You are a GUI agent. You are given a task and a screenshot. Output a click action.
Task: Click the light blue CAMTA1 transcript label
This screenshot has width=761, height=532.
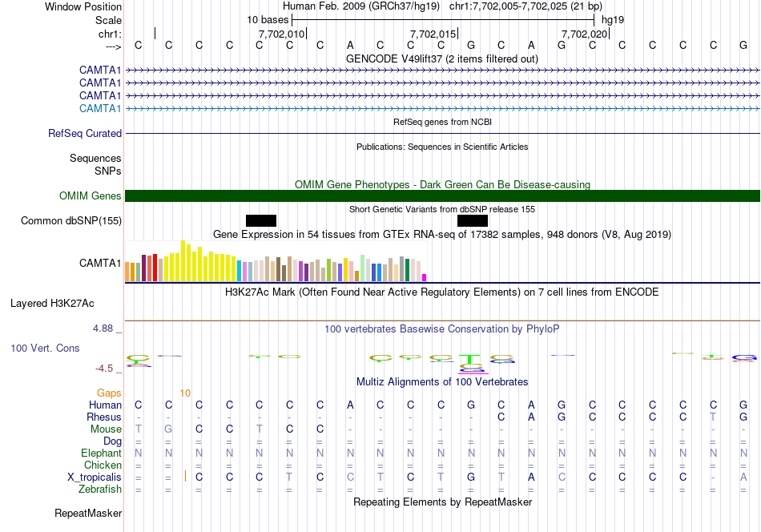100,108
